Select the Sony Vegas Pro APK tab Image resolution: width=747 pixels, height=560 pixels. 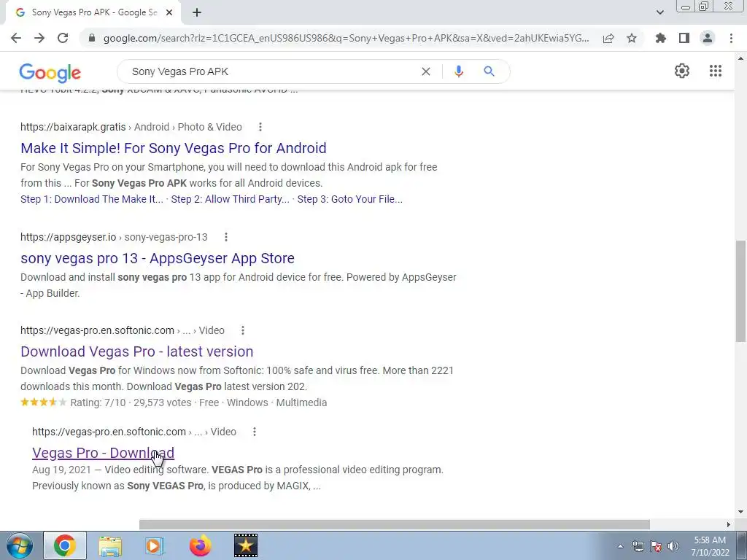(x=93, y=12)
